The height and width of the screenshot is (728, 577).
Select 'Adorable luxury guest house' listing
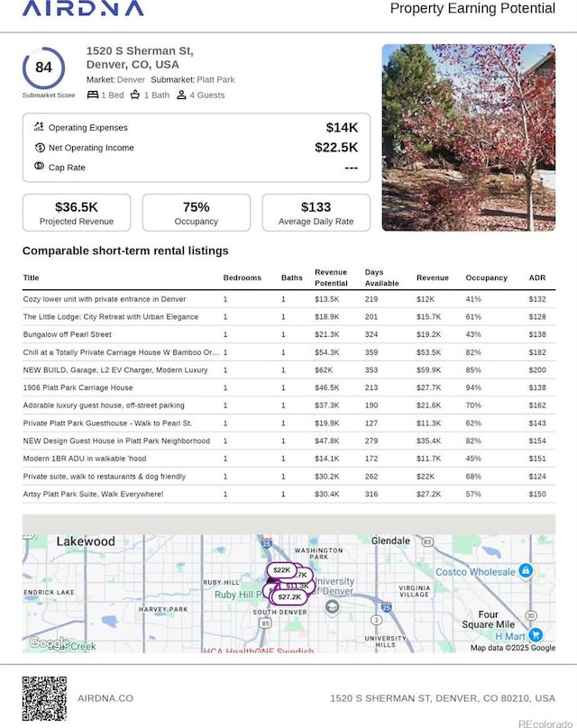[289, 405]
